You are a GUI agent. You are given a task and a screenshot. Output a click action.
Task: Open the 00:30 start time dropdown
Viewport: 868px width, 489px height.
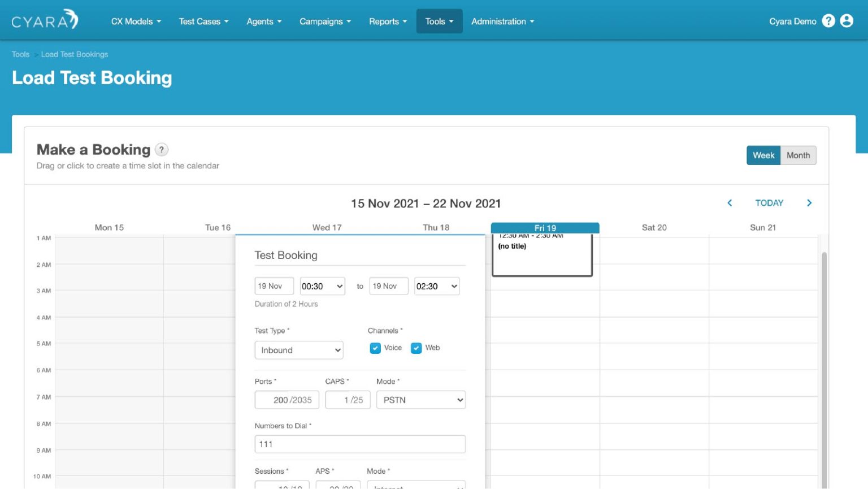pyautogui.click(x=322, y=286)
